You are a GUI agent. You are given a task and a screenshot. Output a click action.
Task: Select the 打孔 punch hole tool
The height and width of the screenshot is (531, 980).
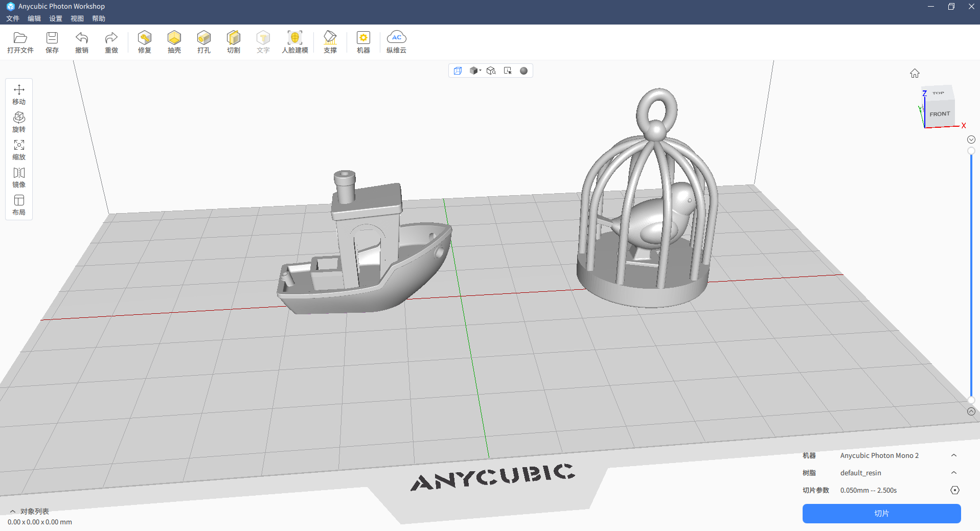[x=204, y=42]
